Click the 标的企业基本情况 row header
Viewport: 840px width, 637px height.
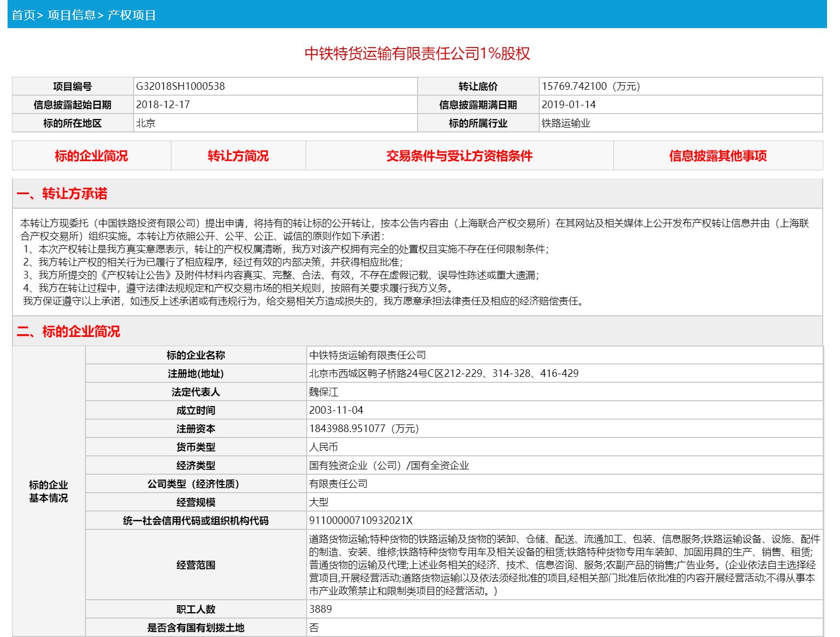tap(49, 492)
